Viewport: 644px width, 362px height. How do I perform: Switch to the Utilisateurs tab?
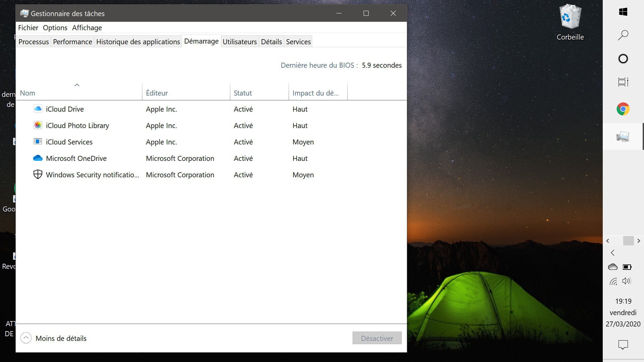(239, 42)
